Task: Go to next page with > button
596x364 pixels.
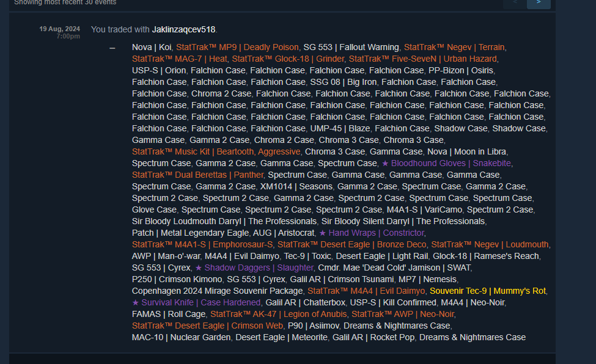Action: [x=538, y=3]
